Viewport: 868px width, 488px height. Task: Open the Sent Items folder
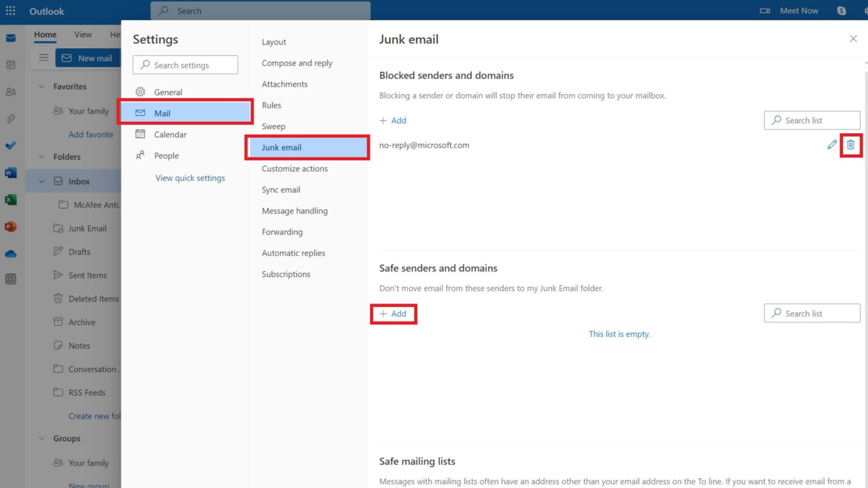(x=80, y=275)
